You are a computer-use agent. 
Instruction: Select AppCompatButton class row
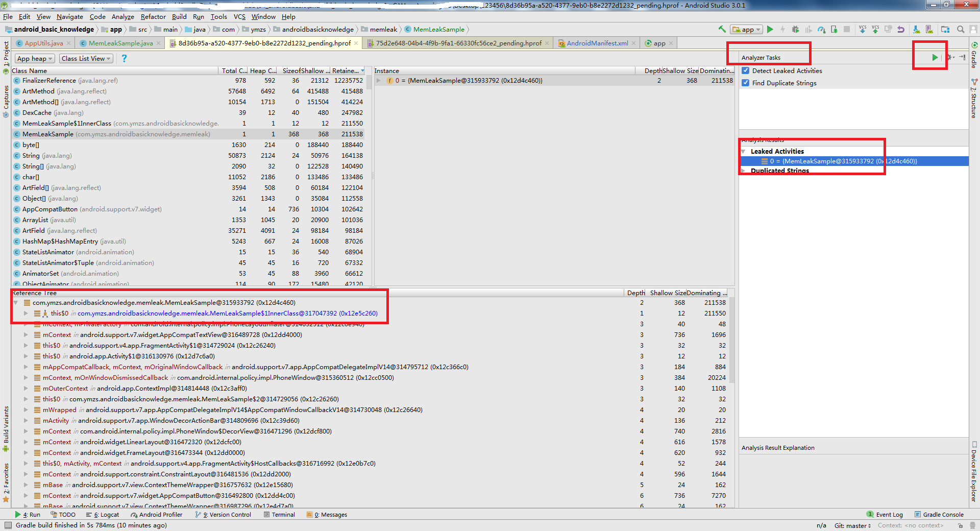pyautogui.click(x=189, y=209)
